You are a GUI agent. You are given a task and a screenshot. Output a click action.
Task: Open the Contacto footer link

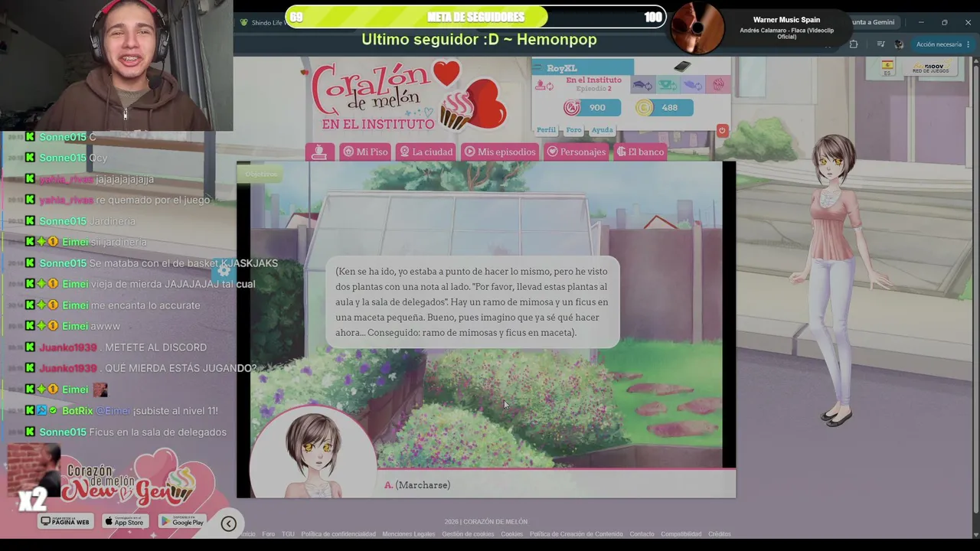pyautogui.click(x=642, y=534)
